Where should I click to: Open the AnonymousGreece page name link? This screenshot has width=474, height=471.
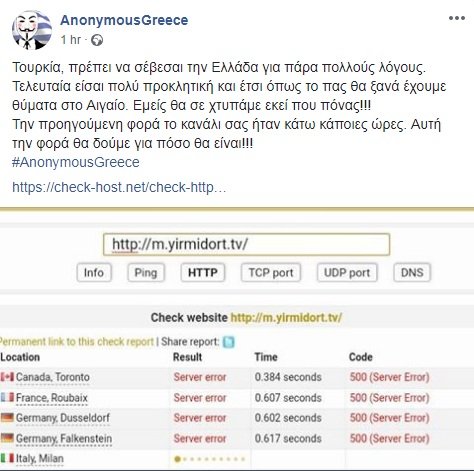click(124, 20)
